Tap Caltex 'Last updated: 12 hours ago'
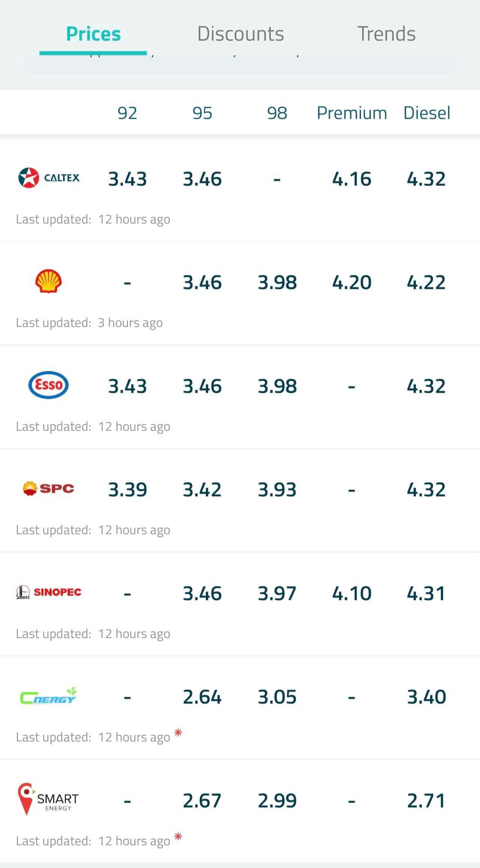Image resolution: width=480 pixels, height=868 pixels. click(93, 219)
